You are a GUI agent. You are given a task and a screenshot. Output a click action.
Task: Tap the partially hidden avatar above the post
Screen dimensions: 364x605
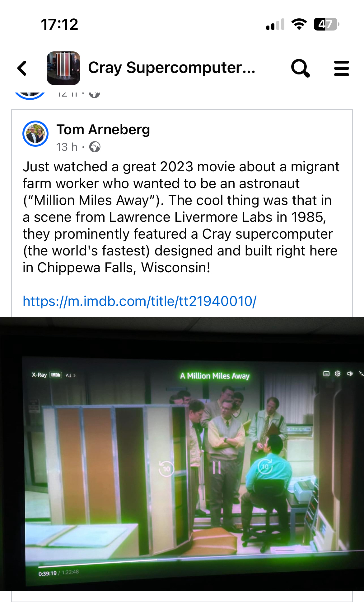click(30, 95)
